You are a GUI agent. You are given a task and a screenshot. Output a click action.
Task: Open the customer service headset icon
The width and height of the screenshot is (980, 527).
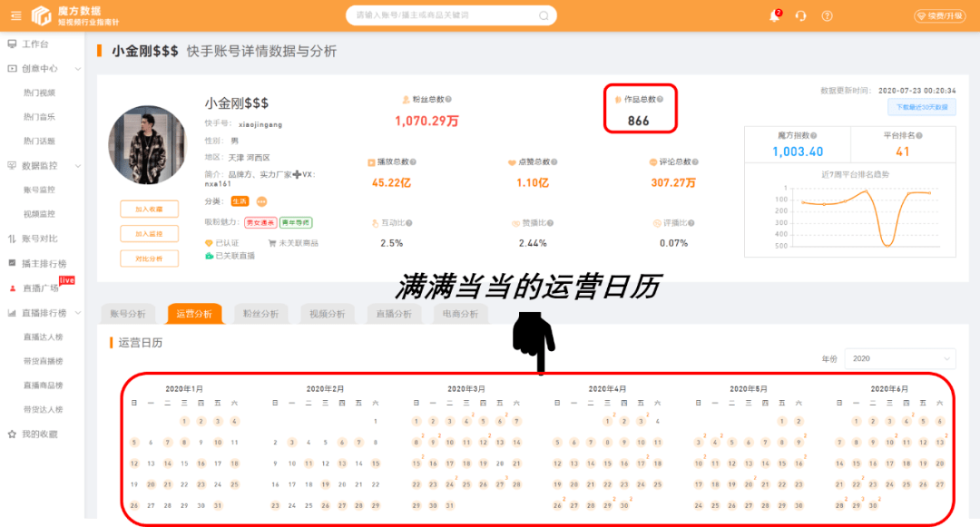point(800,15)
